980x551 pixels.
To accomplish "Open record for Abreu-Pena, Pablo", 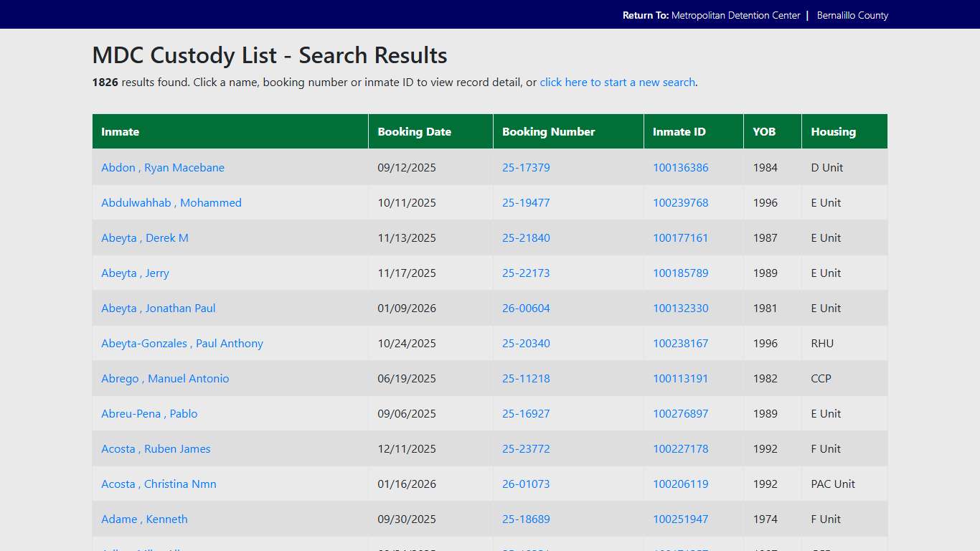I will (x=149, y=413).
